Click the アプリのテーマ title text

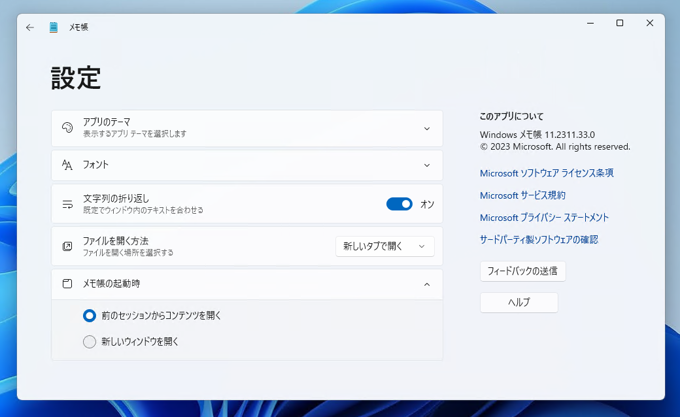click(107, 122)
